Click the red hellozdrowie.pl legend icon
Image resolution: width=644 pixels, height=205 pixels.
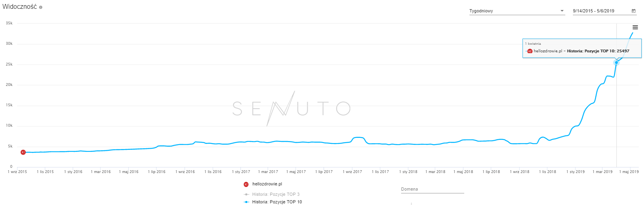point(246,184)
